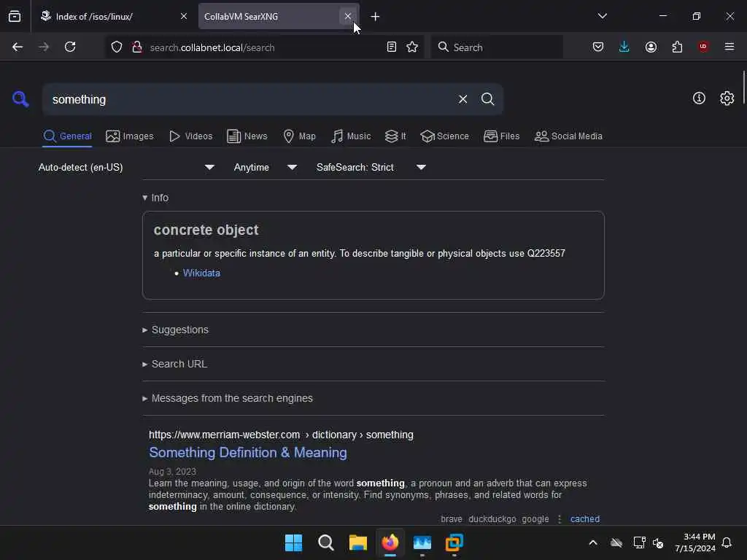Viewport: 747px width, 560px height.
Task: Select the It search category
Action: pyautogui.click(x=395, y=136)
